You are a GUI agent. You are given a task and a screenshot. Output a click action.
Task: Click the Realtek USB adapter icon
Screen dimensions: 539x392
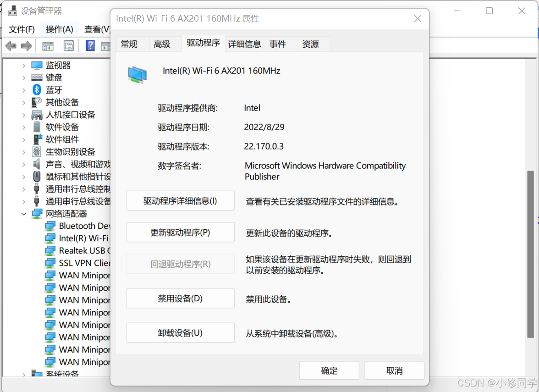point(50,251)
